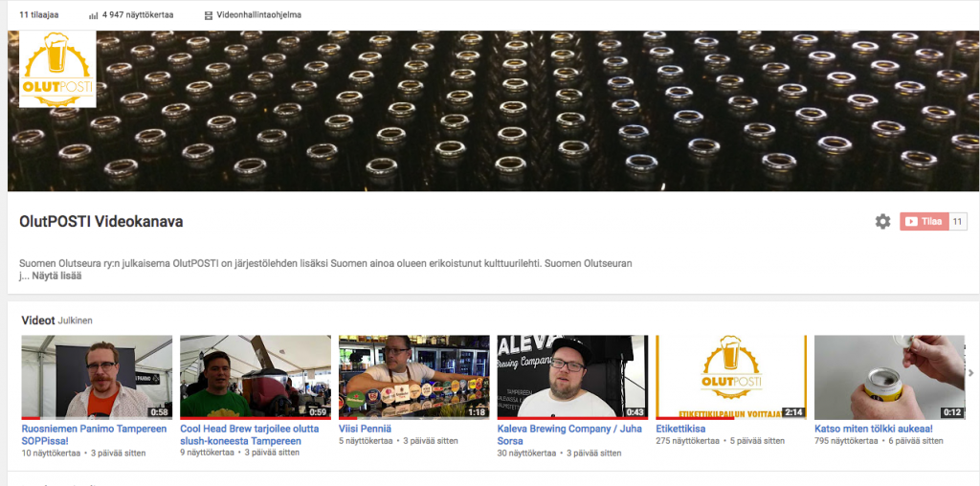
Task: Play the Katso miten tölkki aukeaa thumbnail
Action: coord(890,377)
